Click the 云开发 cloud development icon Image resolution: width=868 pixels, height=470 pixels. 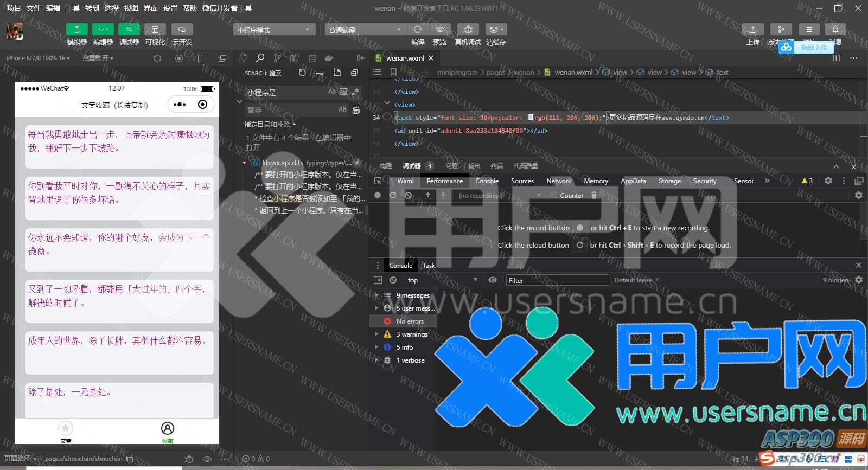[182, 29]
